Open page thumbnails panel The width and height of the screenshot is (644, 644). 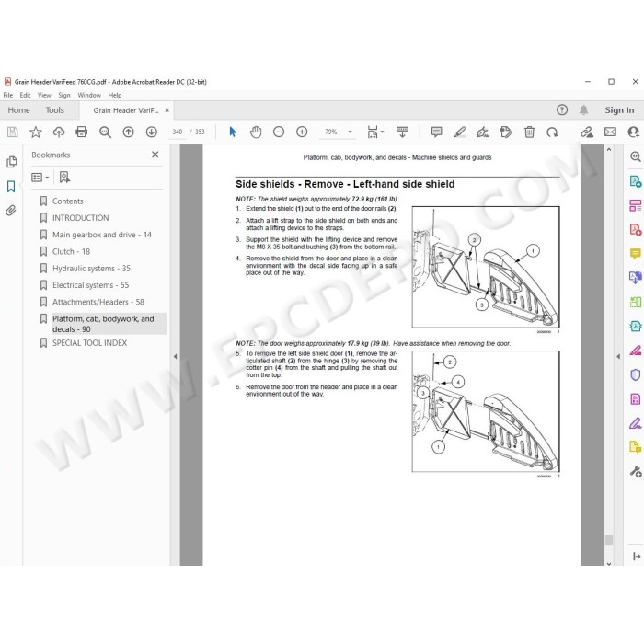(11, 161)
